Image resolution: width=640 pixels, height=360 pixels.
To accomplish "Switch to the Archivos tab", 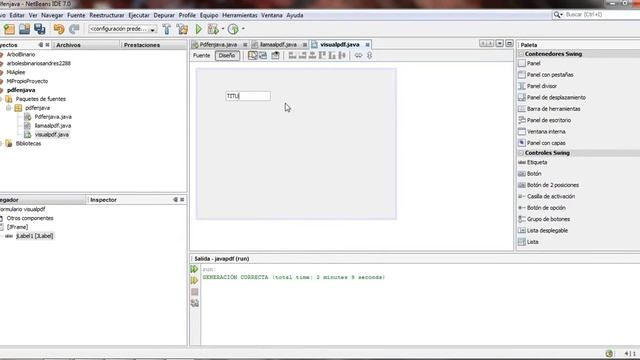I will pos(68,45).
